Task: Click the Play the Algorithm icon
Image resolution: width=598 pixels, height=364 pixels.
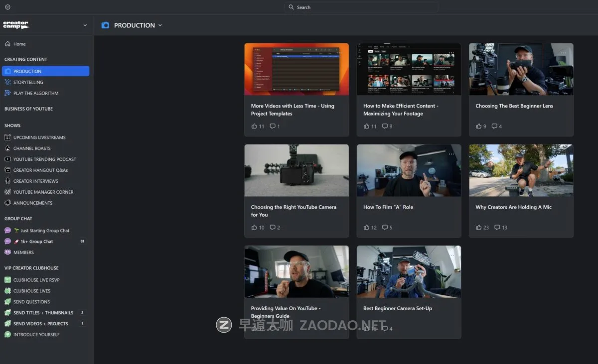Action: [7, 93]
